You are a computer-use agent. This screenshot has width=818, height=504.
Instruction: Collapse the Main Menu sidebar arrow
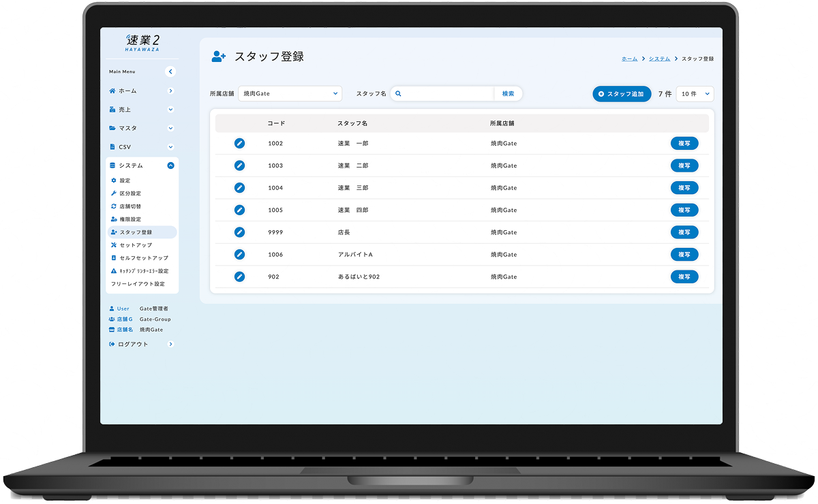[x=170, y=72]
